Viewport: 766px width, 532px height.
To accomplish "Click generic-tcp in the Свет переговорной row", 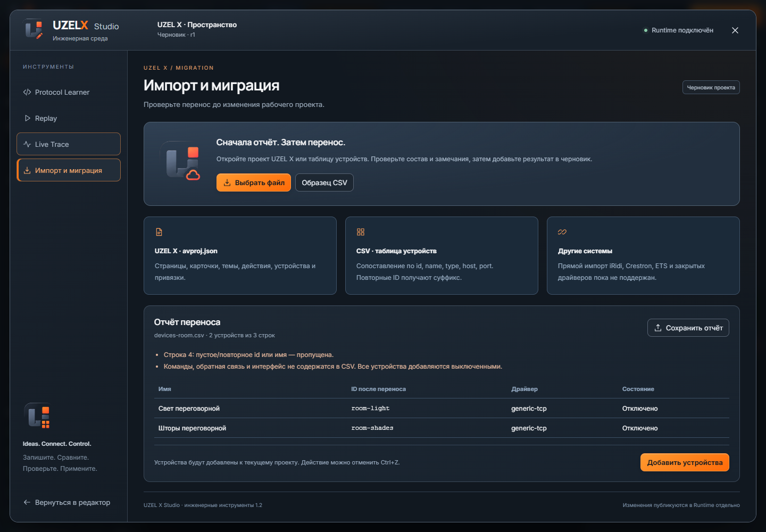I will tap(529, 409).
